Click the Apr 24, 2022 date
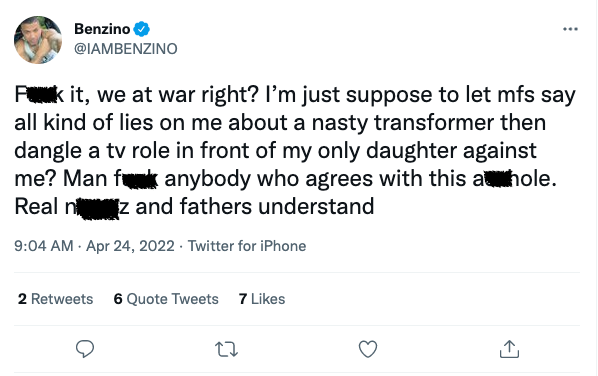 coord(130,246)
